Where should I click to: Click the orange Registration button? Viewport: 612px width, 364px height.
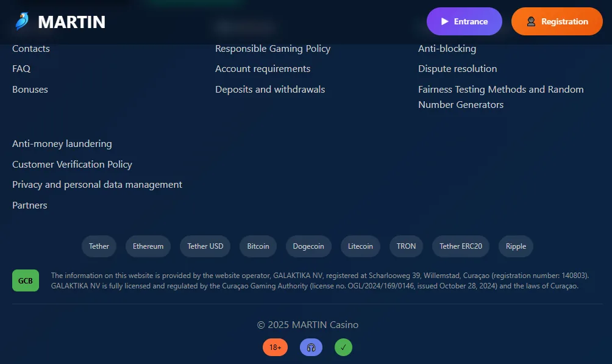pos(557,21)
